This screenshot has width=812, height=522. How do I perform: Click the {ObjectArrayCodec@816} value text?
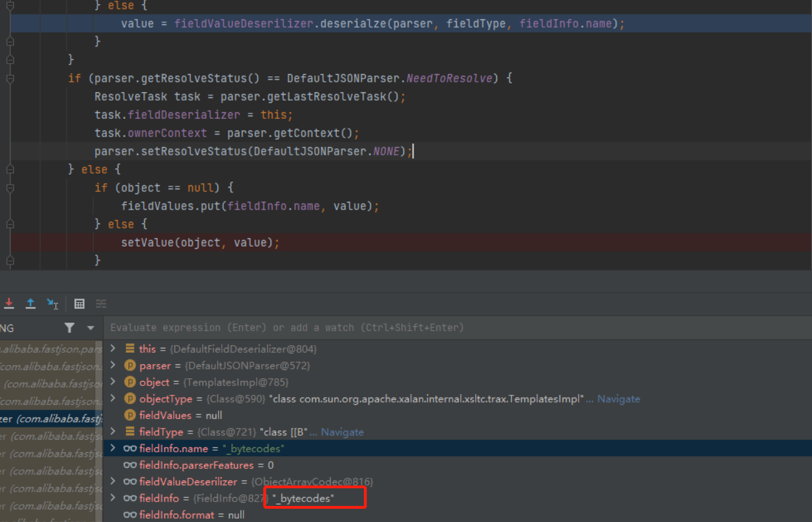[312, 482]
